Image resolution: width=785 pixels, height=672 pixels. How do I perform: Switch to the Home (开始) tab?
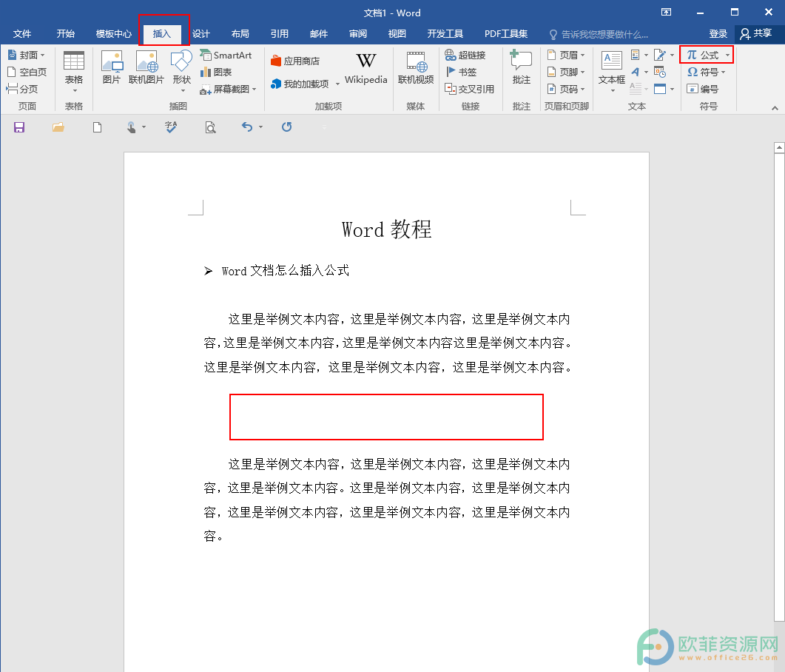(x=66, y=34)
